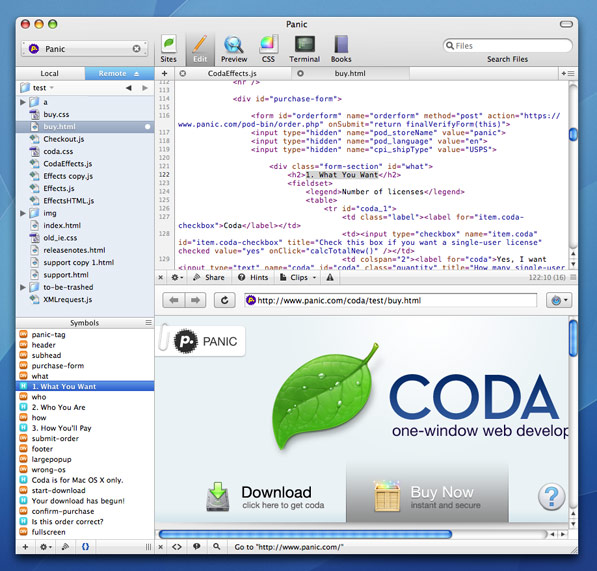The image size is (597, 571).
Task: Click the Search Files field
Action: point(508,46)
